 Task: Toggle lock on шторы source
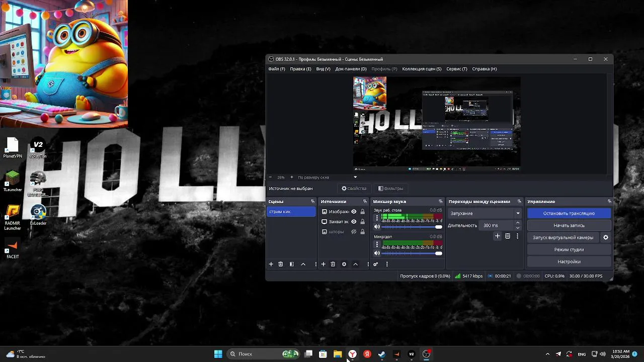click(362, 232)
